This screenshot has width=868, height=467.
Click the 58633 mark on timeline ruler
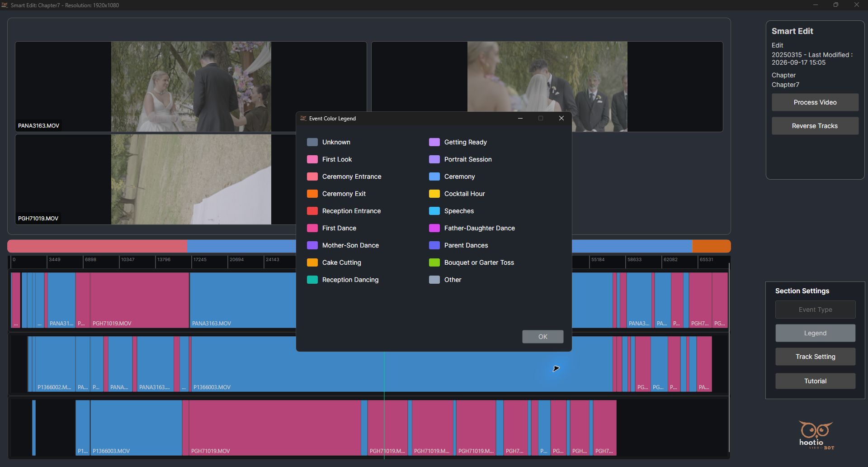point(634,260)
